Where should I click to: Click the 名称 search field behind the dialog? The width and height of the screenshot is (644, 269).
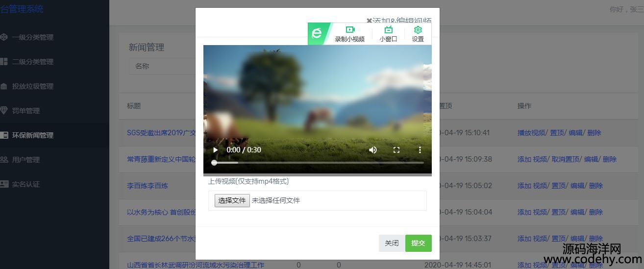pyautogui.click(x=162, y=66)
